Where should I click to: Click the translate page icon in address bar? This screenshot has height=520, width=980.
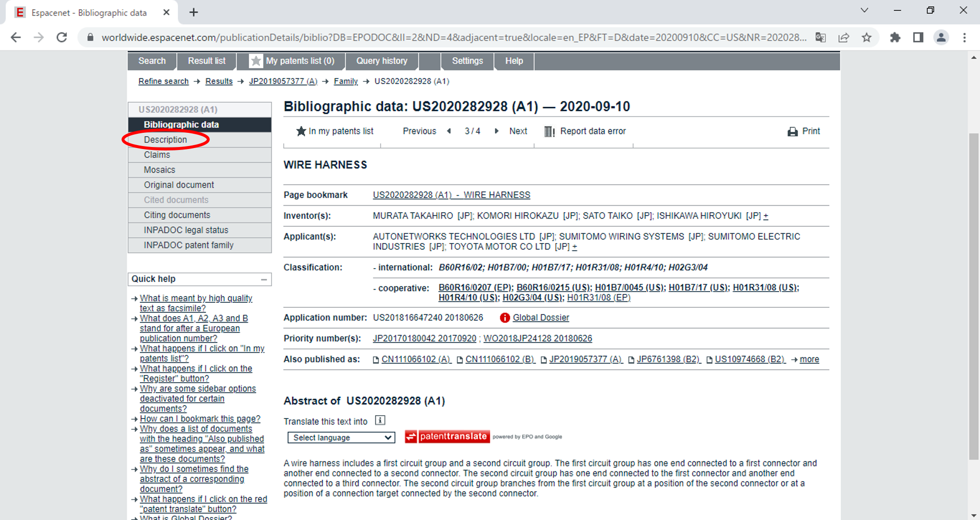point(821,37)
